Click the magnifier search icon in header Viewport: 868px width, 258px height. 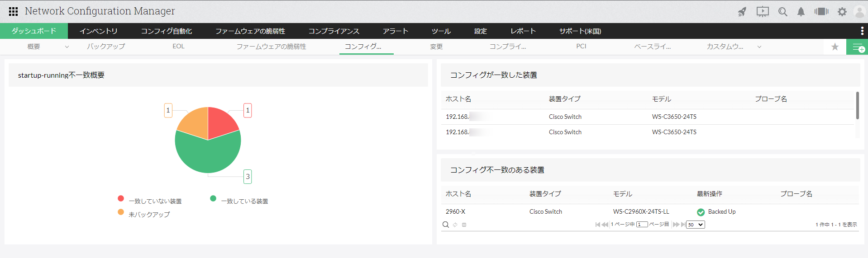click(x=782, y=12)
